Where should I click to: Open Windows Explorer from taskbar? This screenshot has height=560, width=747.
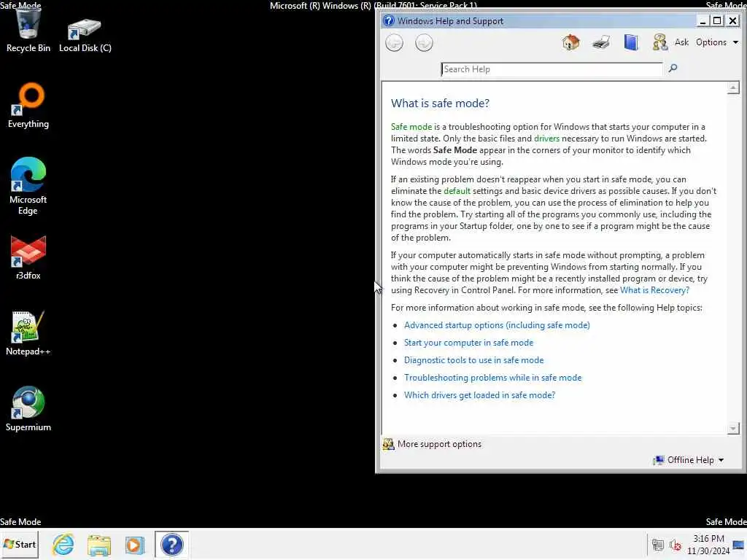point(98,545)
